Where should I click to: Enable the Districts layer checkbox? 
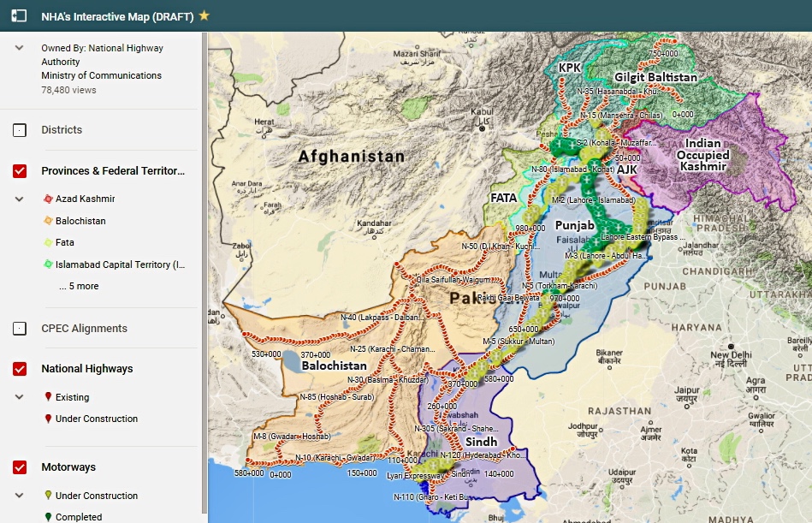pos(20,130)
